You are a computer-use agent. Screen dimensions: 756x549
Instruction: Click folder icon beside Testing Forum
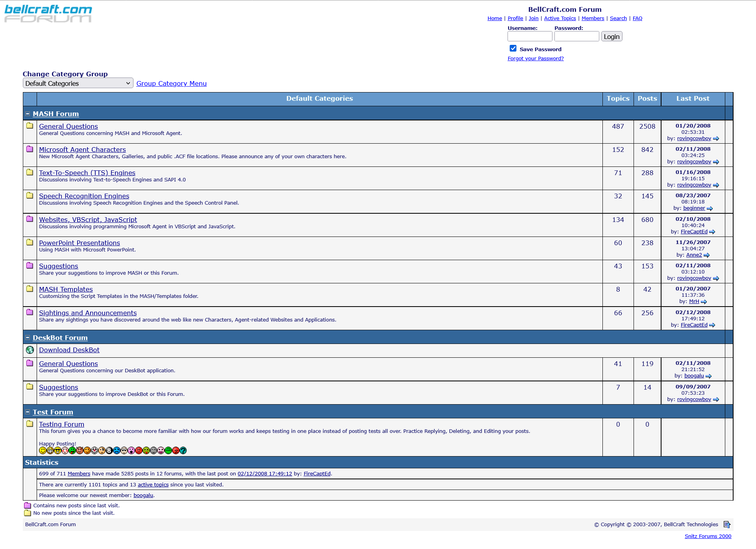tap(30, 424)
